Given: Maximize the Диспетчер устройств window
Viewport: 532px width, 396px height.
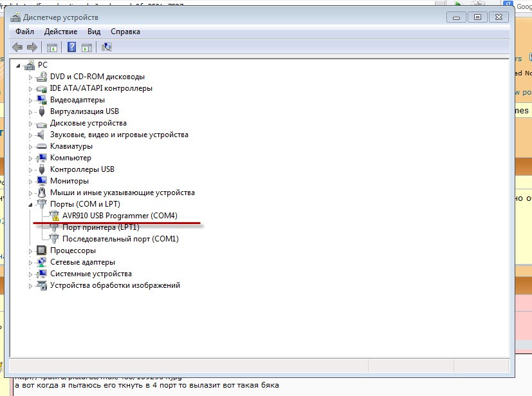Looking at the screenshot, I should pos(477,17).
